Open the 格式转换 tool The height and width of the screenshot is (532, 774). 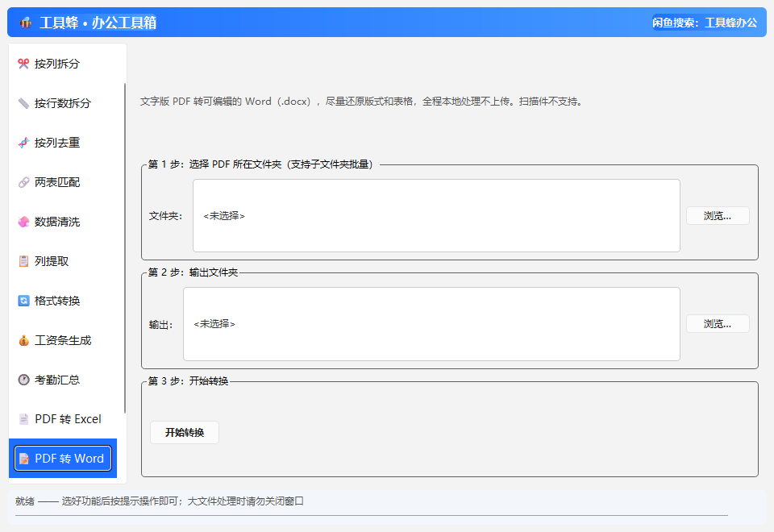(x=63, y=301)
